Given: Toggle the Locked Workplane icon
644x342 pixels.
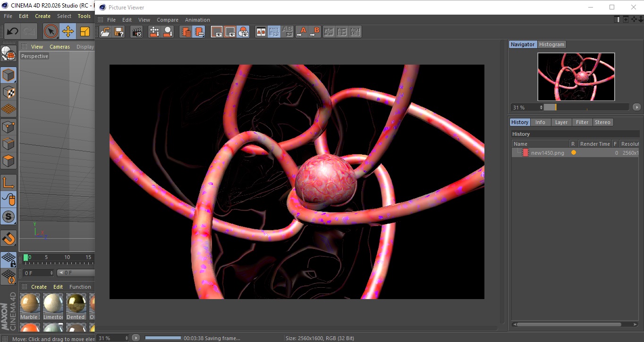Looking at the screenshot, I should (8, 259).
